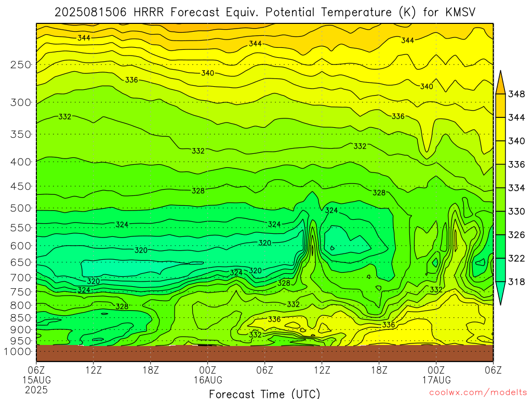532x399 pixels.
Task: Click the 00Z tick label above 16AUG
Action: click(x=208, y=370)
